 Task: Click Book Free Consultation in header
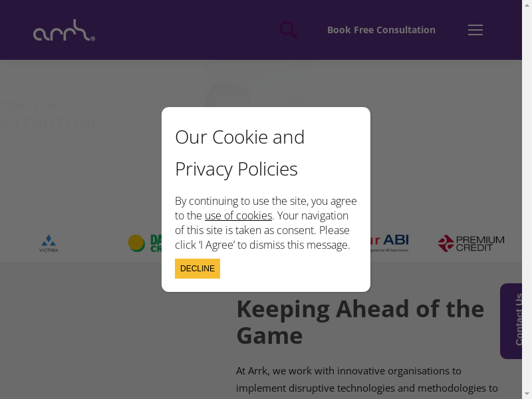pyautogui.click(x=381, y=30)
